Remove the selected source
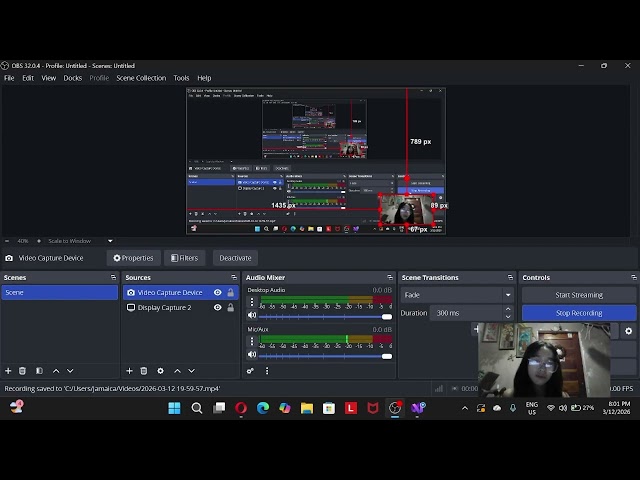 144,371
